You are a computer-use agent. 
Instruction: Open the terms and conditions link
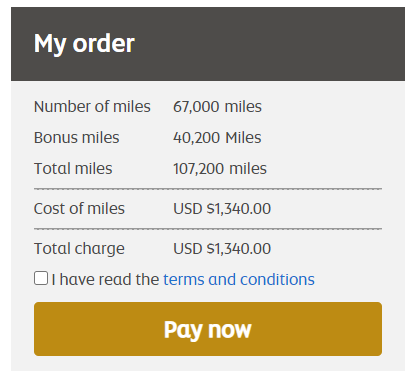click(239, 279)
